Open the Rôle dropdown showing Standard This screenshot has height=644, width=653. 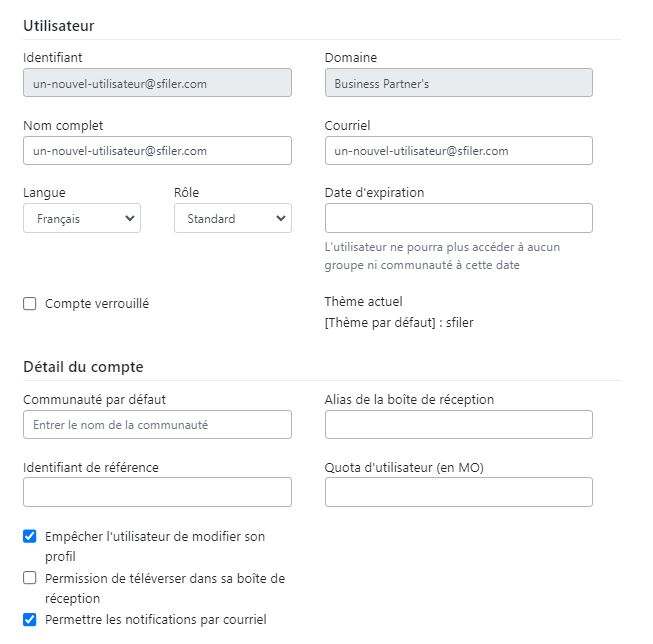pyautogui.click(x=233, y=218)
